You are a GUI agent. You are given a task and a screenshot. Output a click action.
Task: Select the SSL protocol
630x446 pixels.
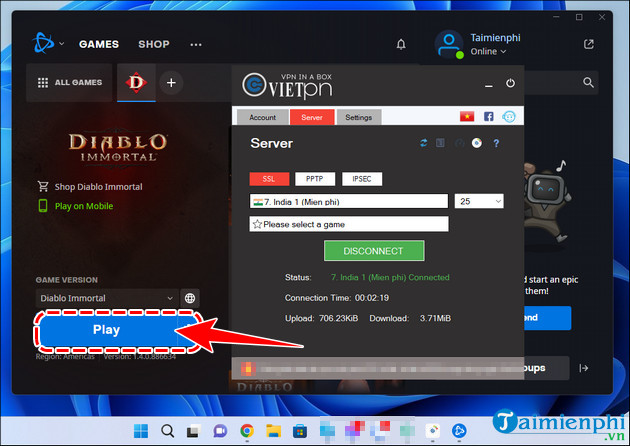click(269, 179)
